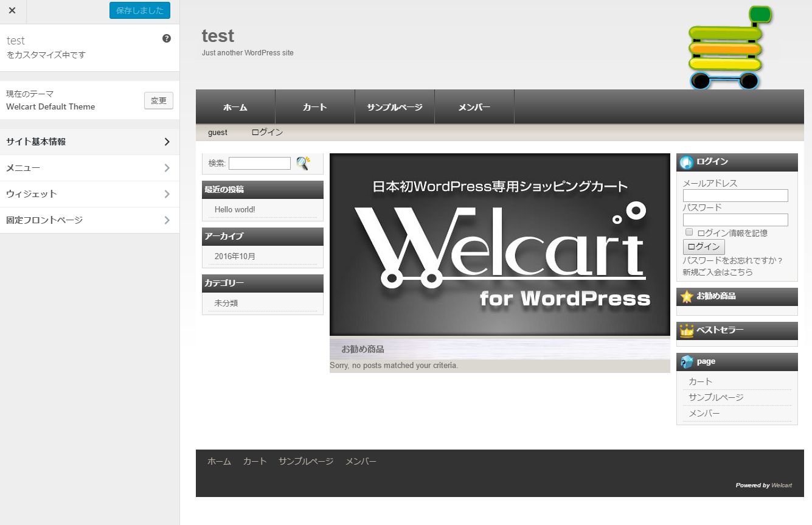
Task: Click the パスワードをお忘れですか？ link
Action: (x=733, y=260)
